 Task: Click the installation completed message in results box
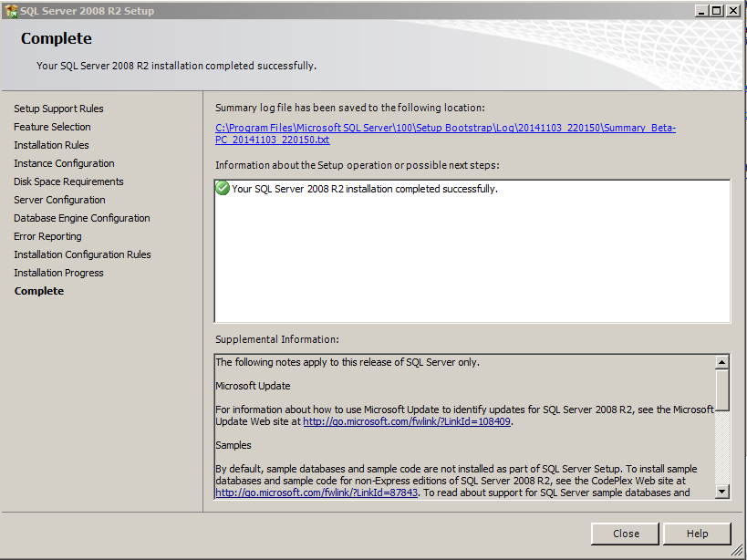pyautogui.click(x=365, y=189)
